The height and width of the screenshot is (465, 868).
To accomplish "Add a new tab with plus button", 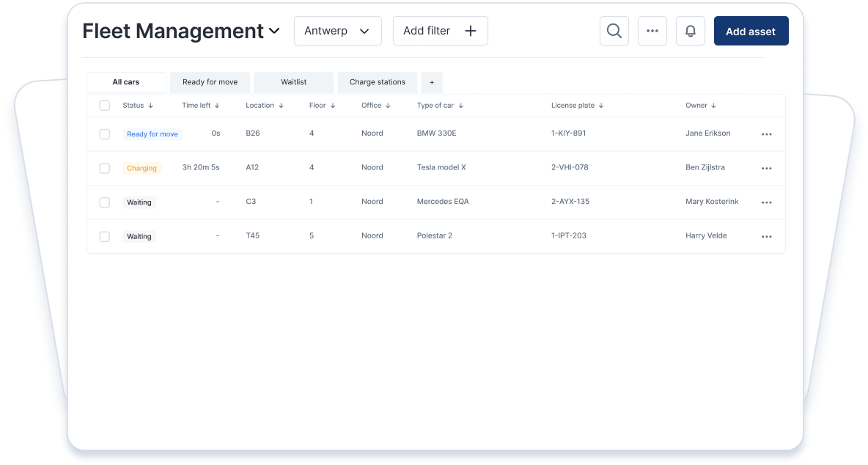I will click(432, 82).
